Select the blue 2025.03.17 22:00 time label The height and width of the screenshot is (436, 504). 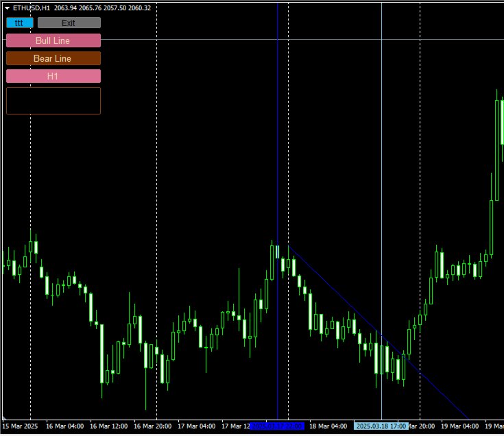(x=277, y=426)
